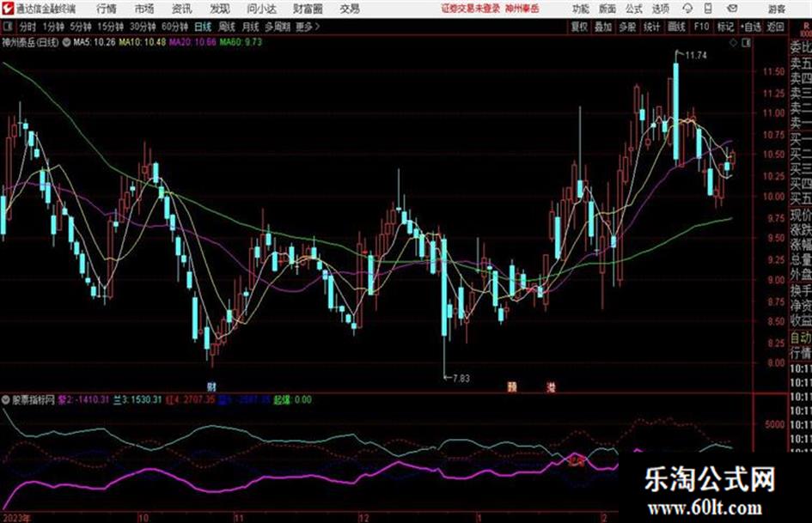Viewport: 812px width, 523px height.
Task: Open 多周期 multi-period view
Action: pos(278,27)
